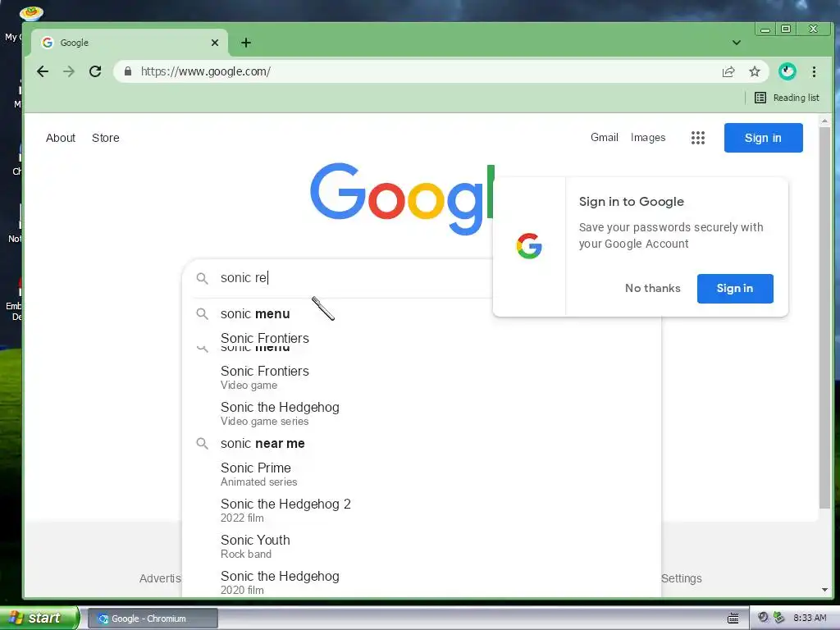Open Chromium three-dot menu

814,71
